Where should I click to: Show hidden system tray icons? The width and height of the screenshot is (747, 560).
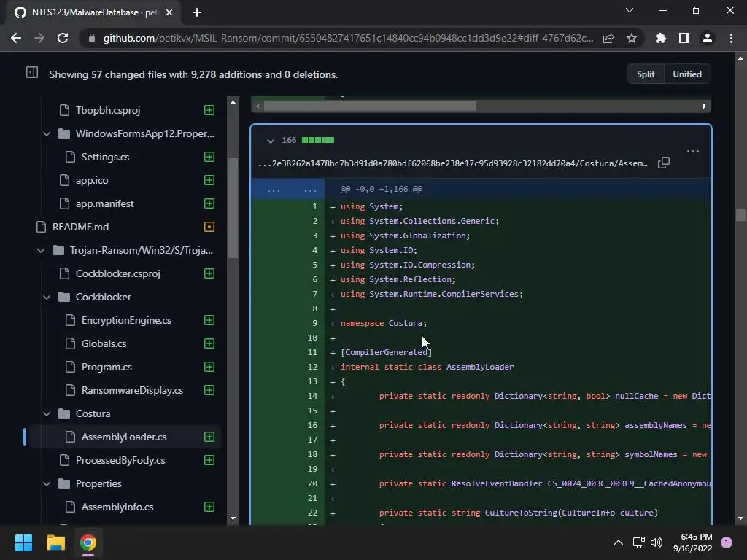619,542
